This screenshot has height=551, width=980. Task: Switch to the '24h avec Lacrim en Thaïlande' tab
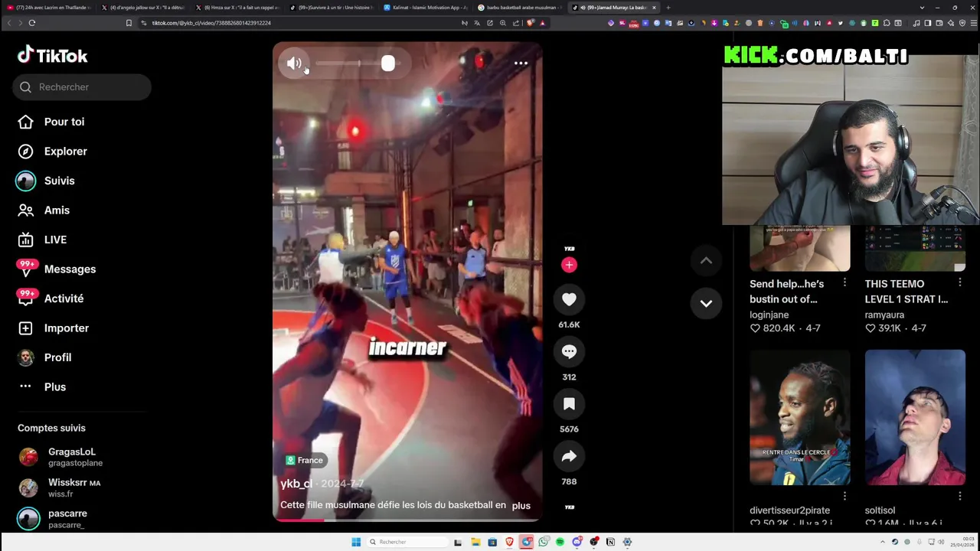[x=48, y=8]
